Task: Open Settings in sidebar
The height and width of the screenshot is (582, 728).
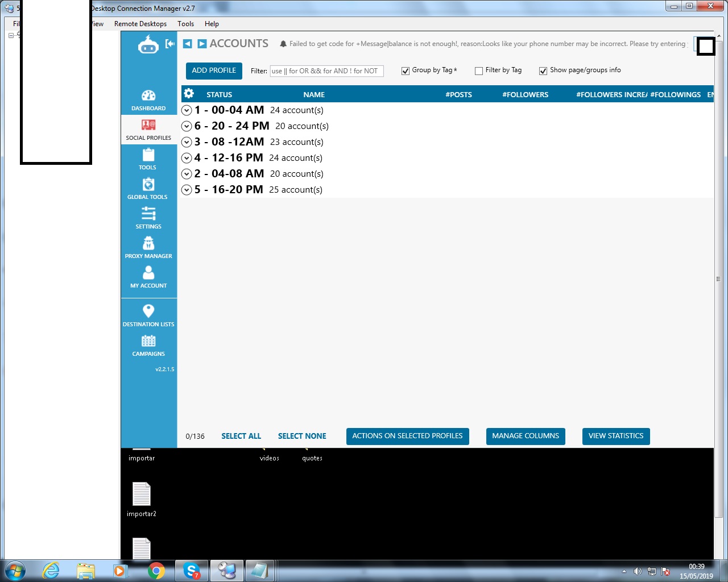Action: tap(148, 218)
